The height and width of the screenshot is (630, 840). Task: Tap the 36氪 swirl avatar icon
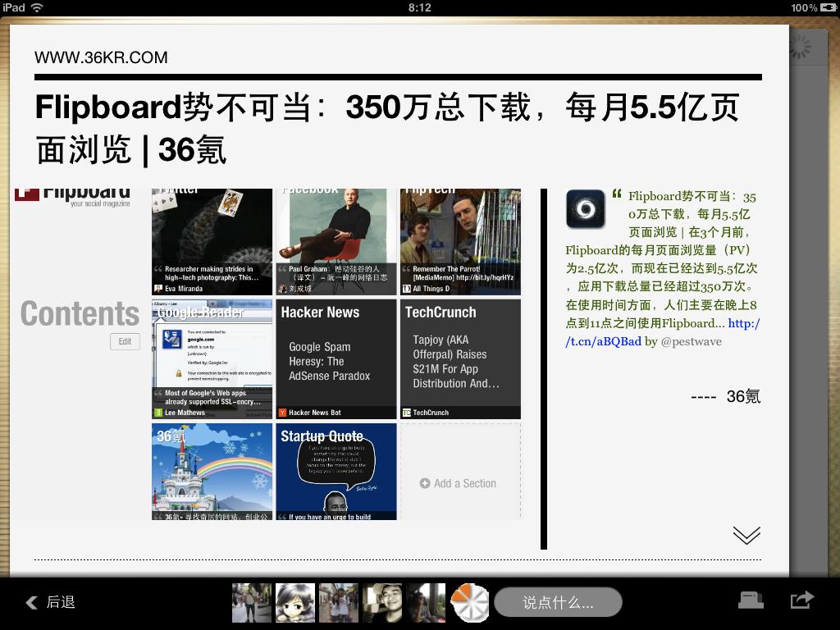coord(585,209)
